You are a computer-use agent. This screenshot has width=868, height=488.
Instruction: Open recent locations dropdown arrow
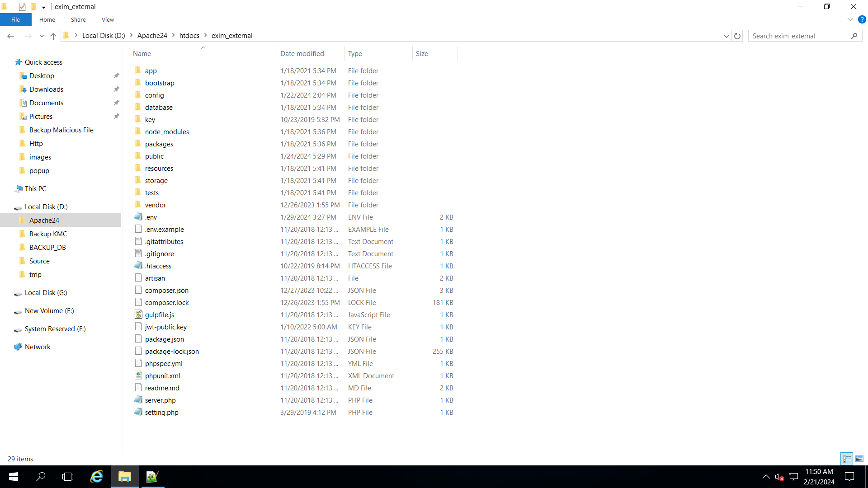pos(42,36)
